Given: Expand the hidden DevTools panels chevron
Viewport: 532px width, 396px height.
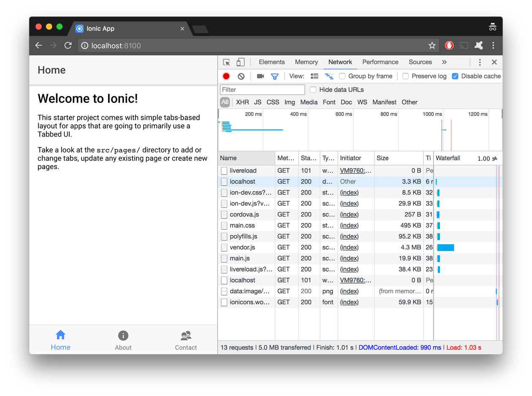Looking at the screenshot, I should [x=444, y=62].
